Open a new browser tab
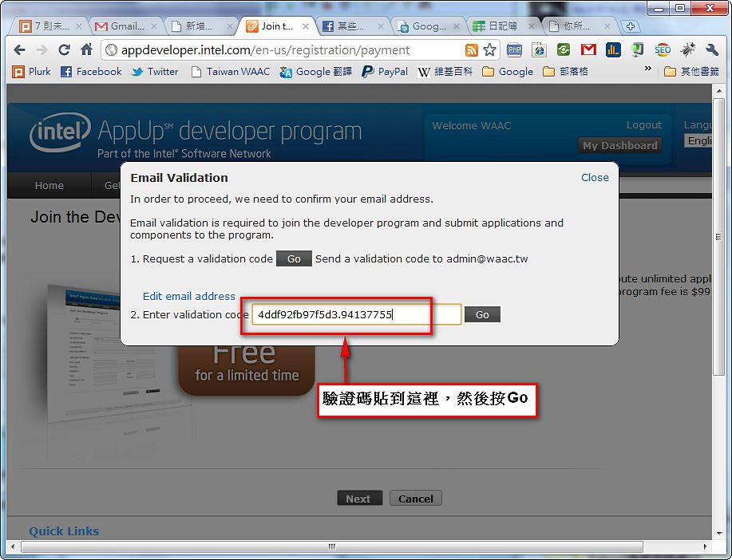 pos(631,26)
